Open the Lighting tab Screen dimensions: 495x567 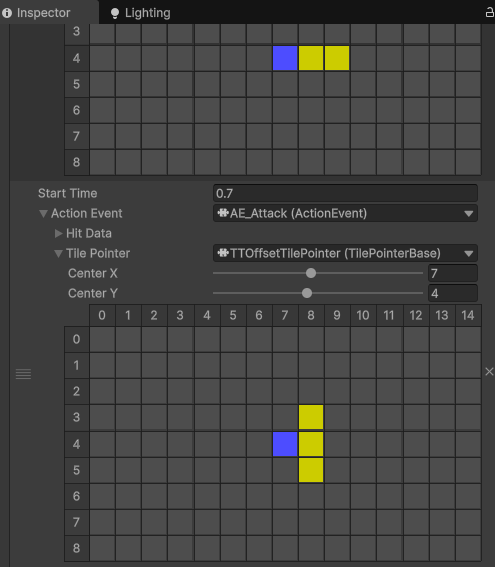coord(140,13)
